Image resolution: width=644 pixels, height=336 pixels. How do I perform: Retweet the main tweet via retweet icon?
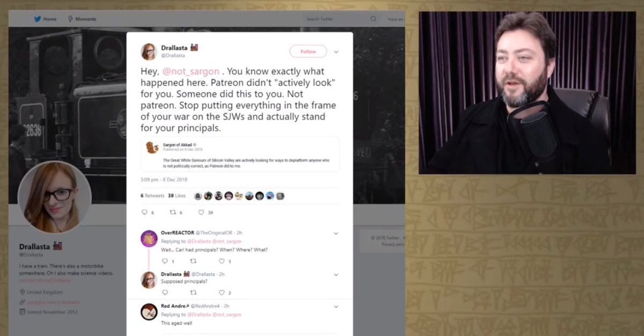pos(173,212)
